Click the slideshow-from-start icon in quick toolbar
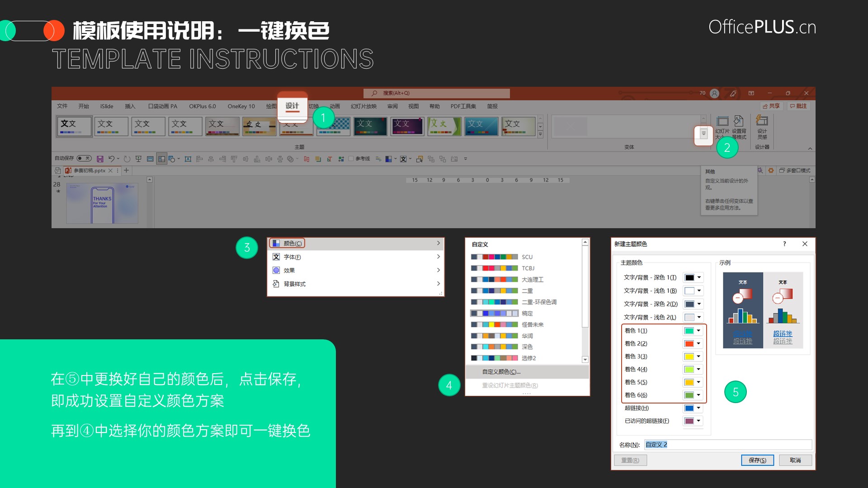868x488 pixels. pyautogui.click(x=138, y=159)
